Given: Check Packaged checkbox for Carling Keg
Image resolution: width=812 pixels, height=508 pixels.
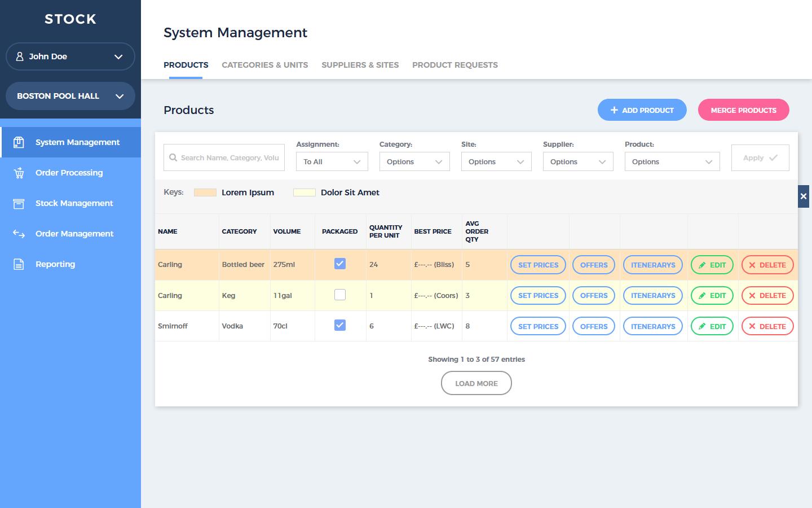Looking at the screenshot, I should tap(340, 295).
